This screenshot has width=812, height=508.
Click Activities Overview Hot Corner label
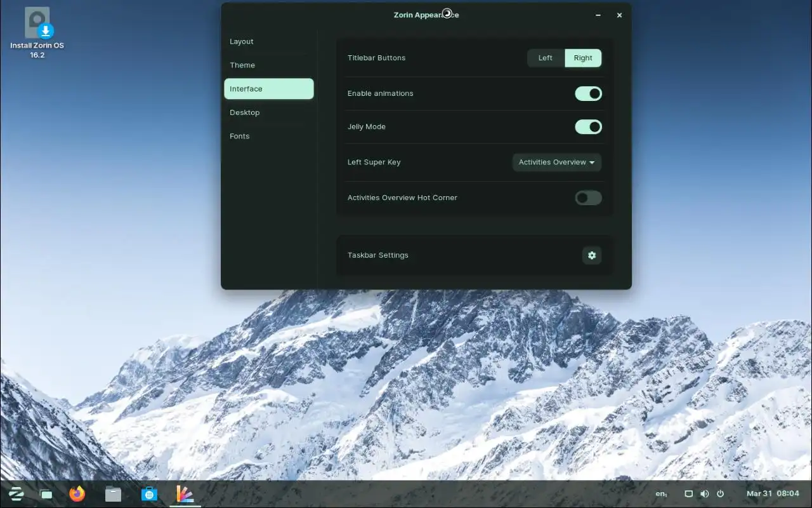pos(402,198)
